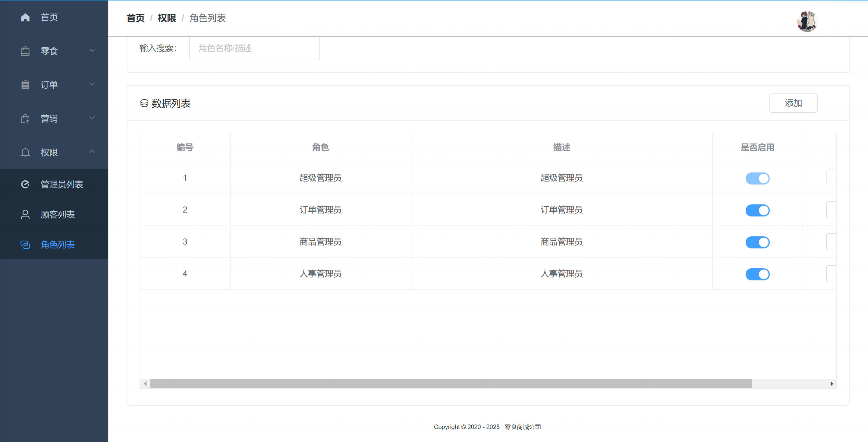This screenshot has height=442, width=868.
Task: Collapse the 权限 submenu arrow
Action: click(92, 152)
